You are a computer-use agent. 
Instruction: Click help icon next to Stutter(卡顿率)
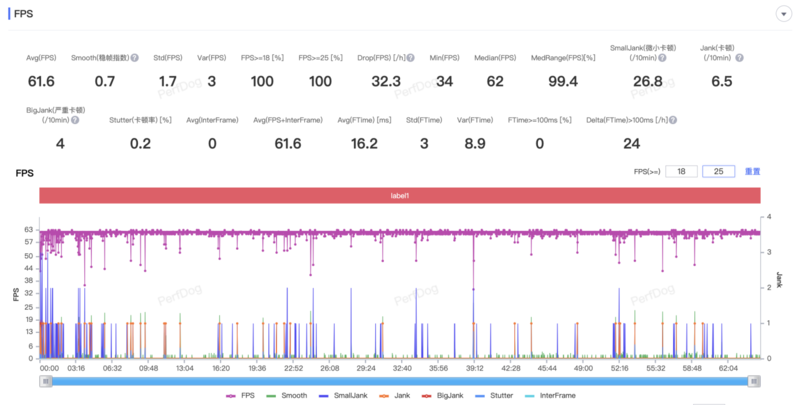tap(176, 120)
